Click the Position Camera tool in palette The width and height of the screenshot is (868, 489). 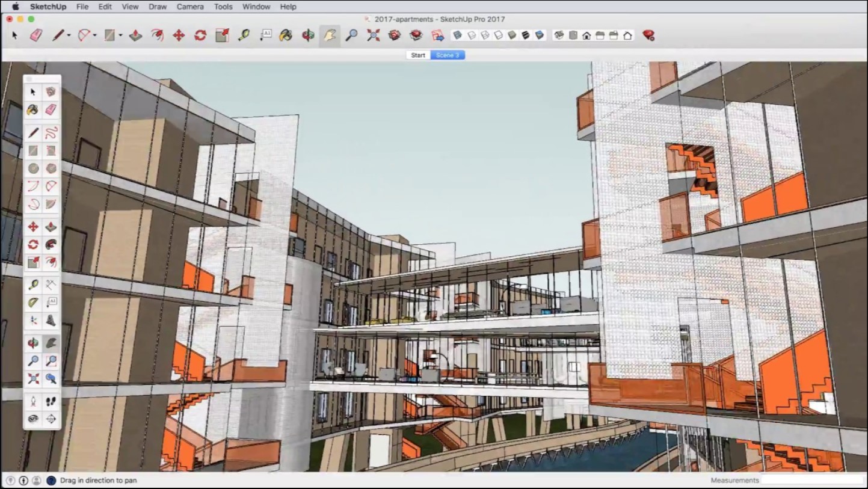pyautogui.click(x=34, y=401)
